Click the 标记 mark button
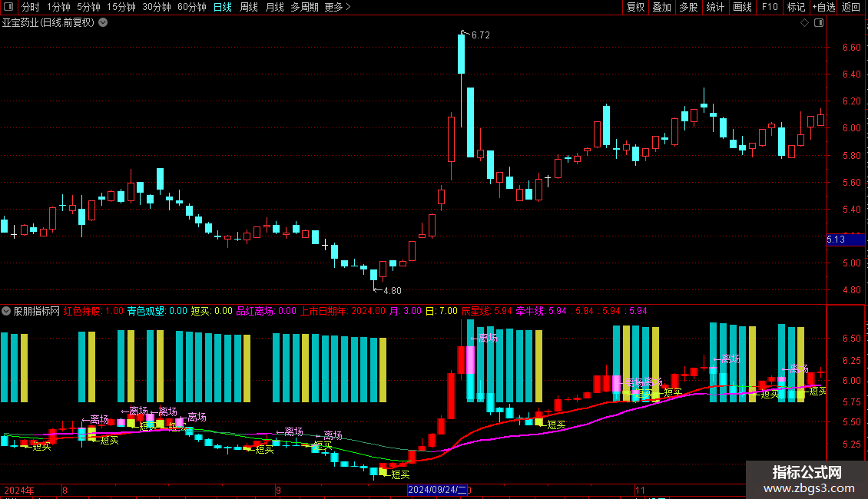The height and width of the screenshot is (499, 868). [796, 7]
